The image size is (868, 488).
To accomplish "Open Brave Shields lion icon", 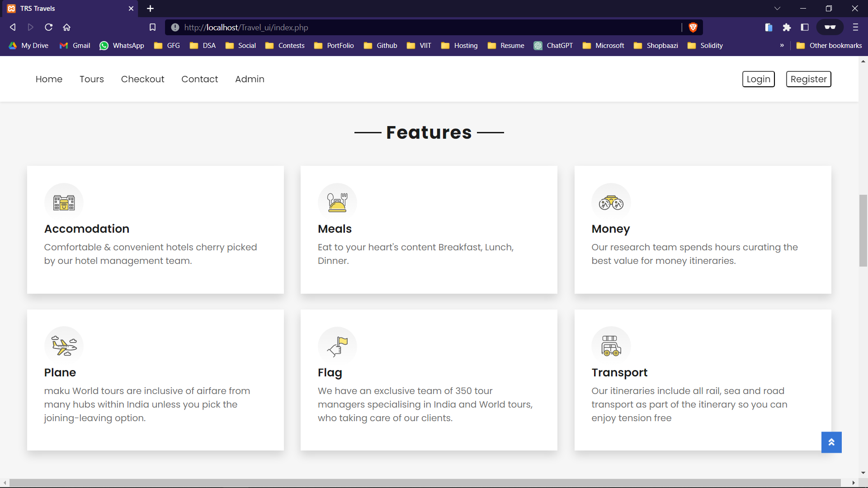I will point(693,28).
